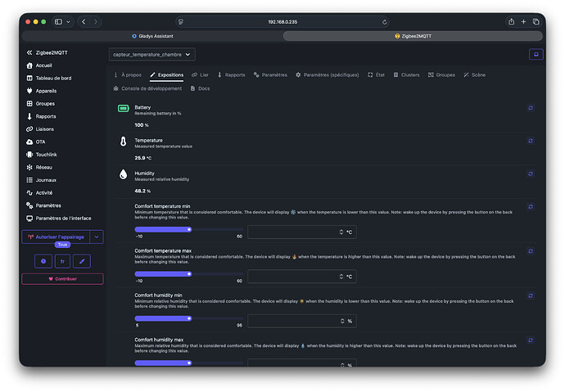565x392 pixels.
Task: Expand the pairing options dropdown arrow
Action: [97, 237]
